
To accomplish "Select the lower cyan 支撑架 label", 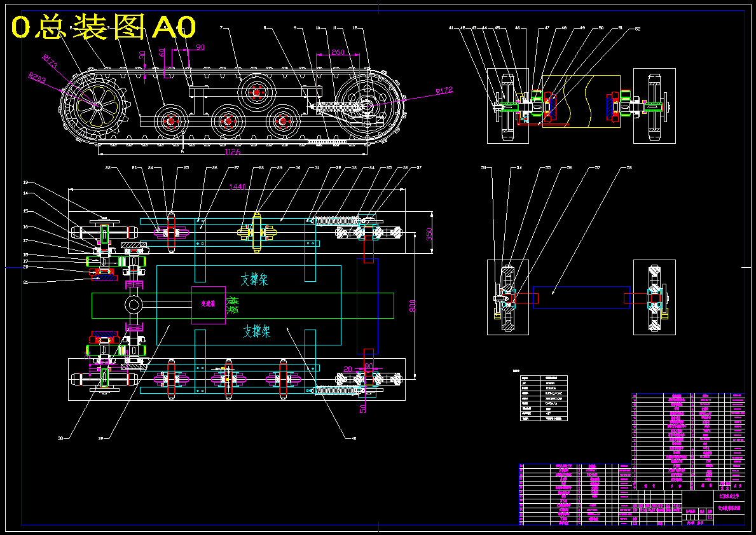I will coord(256,331).
